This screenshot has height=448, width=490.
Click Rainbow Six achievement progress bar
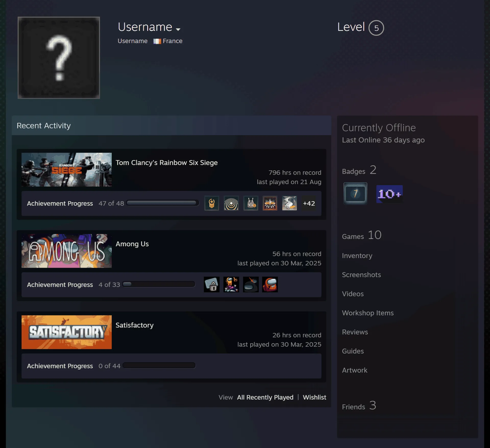click(163, 203)
